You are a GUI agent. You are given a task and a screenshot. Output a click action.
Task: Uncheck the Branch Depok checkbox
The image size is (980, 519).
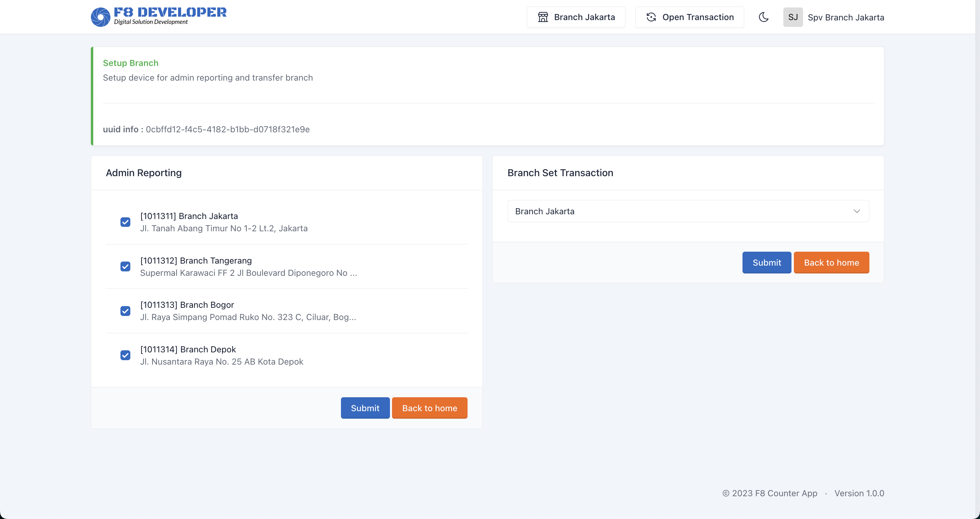coord(125,355)
